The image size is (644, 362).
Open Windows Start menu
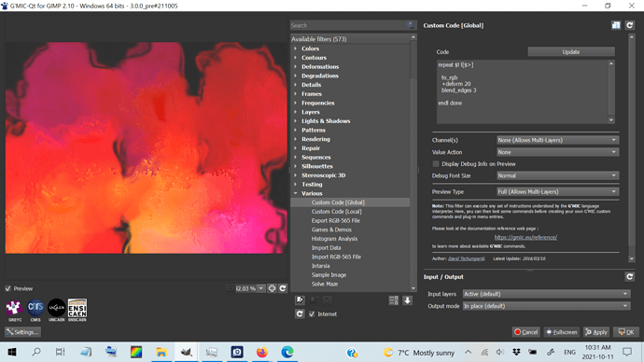pyautogui.click(x=12, y=352)
